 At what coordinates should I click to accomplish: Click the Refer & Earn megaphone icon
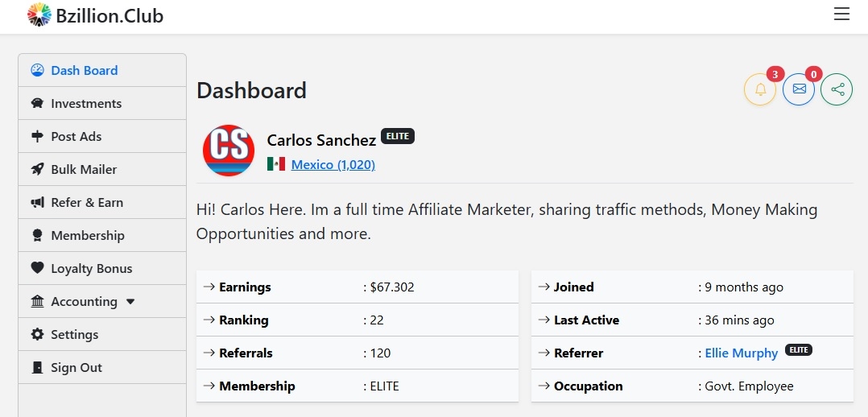pyautogui.click(x=37, y=202)
